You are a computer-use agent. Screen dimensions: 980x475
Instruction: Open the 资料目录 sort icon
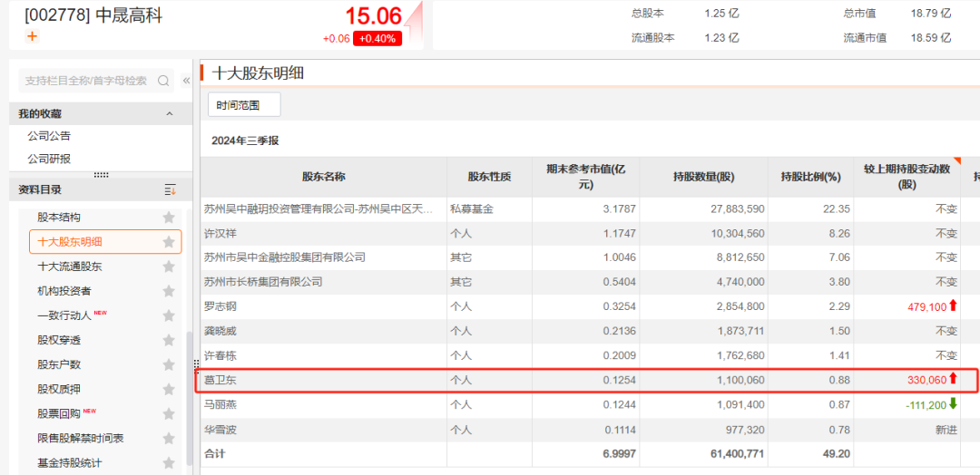click(170, 189)
